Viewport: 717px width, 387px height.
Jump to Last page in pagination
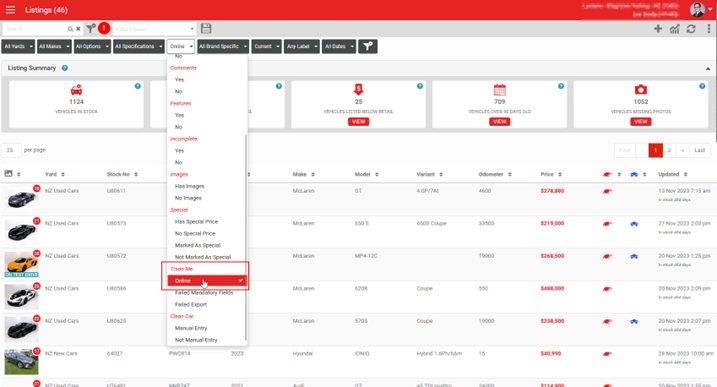(x=700, y=150)
